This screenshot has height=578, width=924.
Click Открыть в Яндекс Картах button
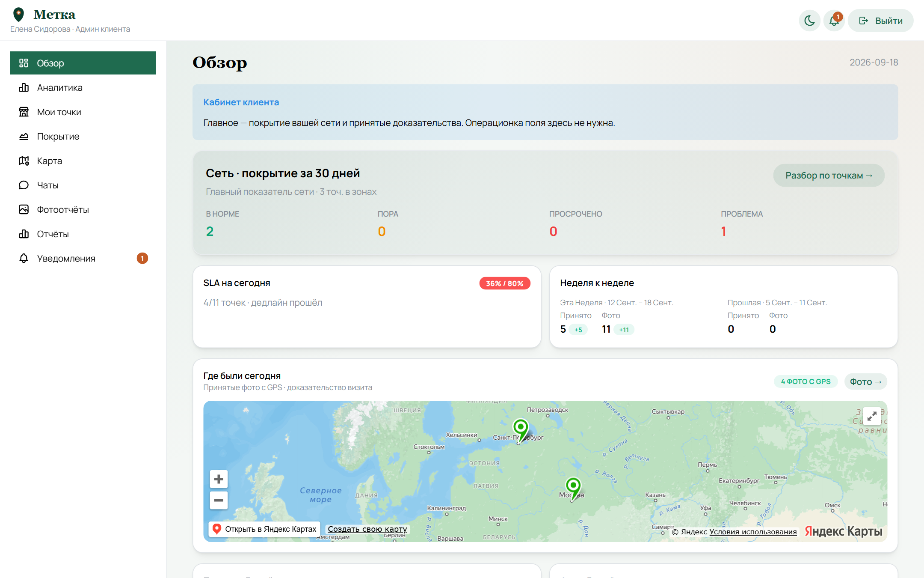click(x=265, y=529)
